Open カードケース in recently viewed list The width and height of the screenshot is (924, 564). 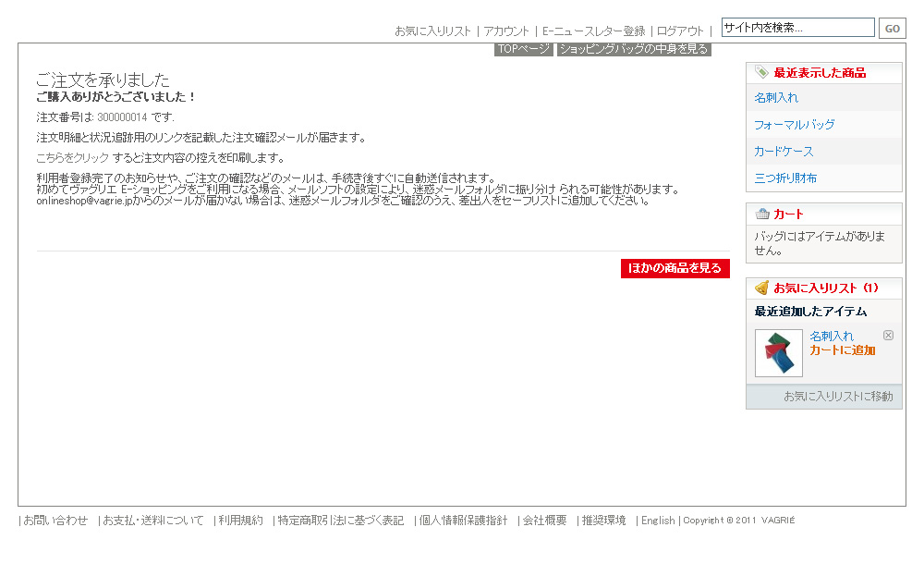[784, 152]
